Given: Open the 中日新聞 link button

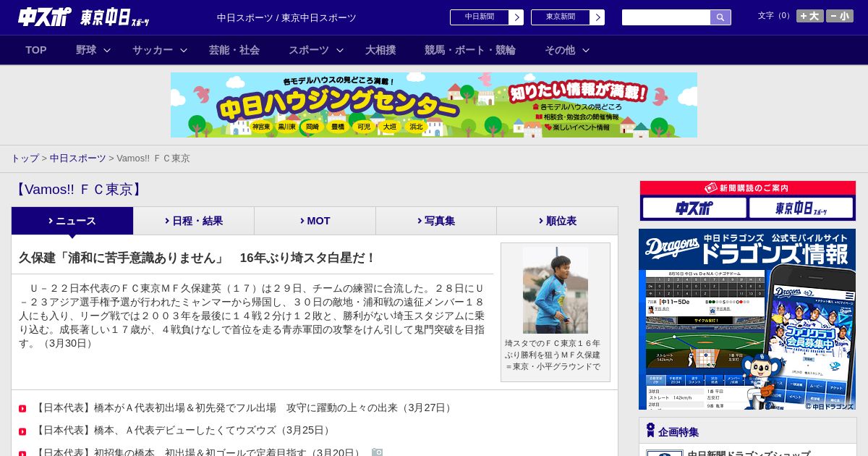Looking at the screenshot, I should 479,17.
